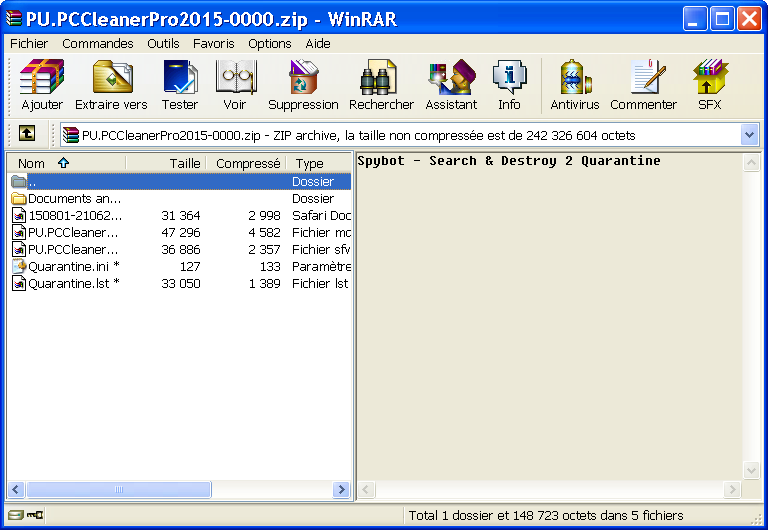Click the Documents an... folder icon
The width and height of the screenshot is (768, 530).
coord(19,198)
